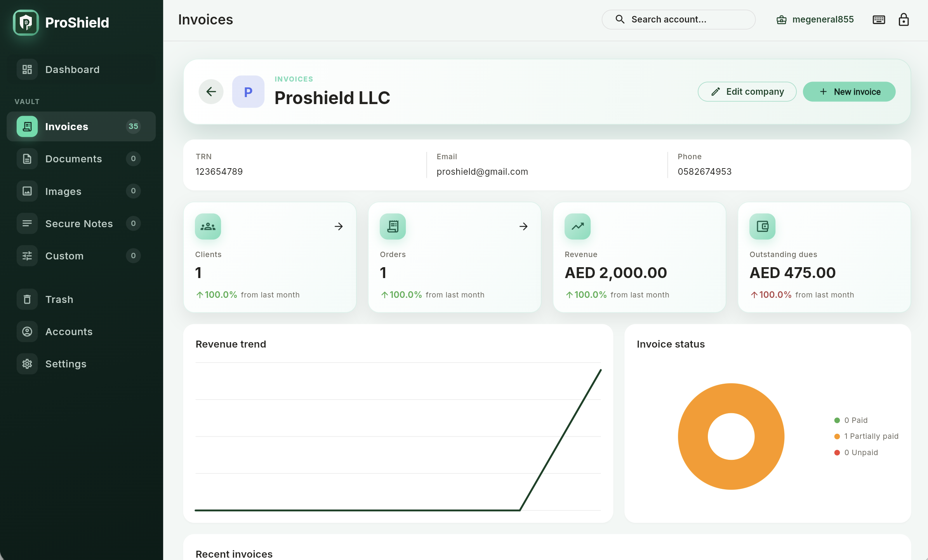928x560 pixels.
Task: Click the Documents count badge 0
Action: click(x=133, y=159)
